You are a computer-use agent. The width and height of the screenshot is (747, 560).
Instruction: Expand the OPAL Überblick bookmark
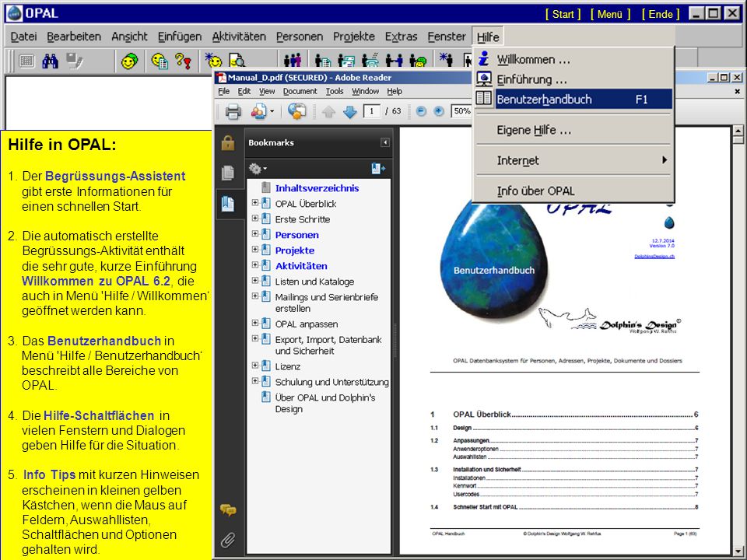click(255, 203)
